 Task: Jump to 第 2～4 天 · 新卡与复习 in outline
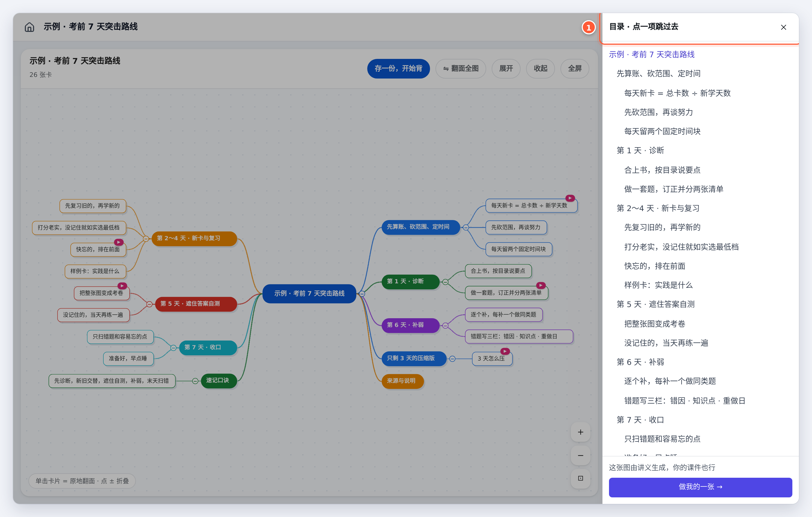click(x=658, y=208)
